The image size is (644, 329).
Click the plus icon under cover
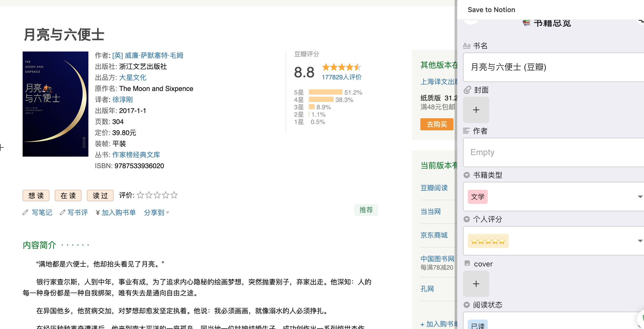[476, 284]
